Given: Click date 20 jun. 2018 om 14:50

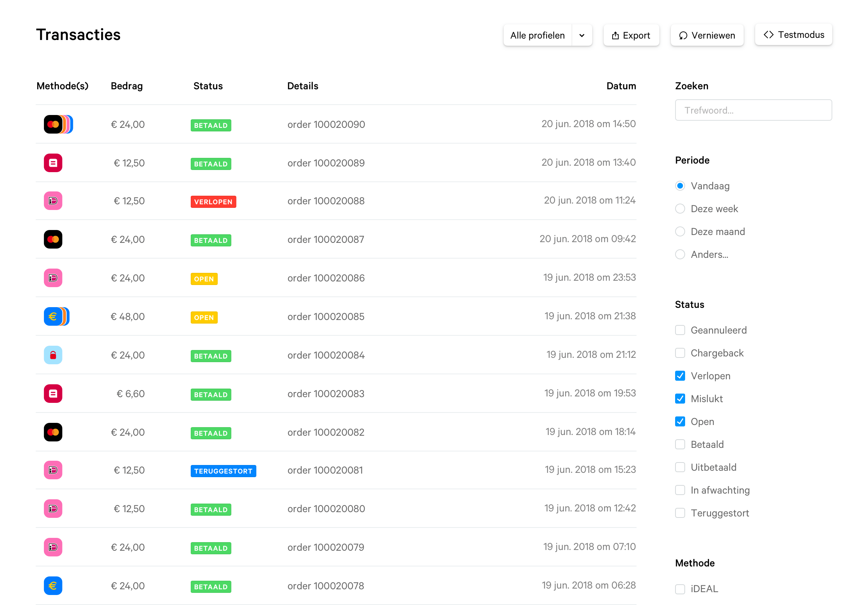Looking at the screenshot, I should (588, 124).
